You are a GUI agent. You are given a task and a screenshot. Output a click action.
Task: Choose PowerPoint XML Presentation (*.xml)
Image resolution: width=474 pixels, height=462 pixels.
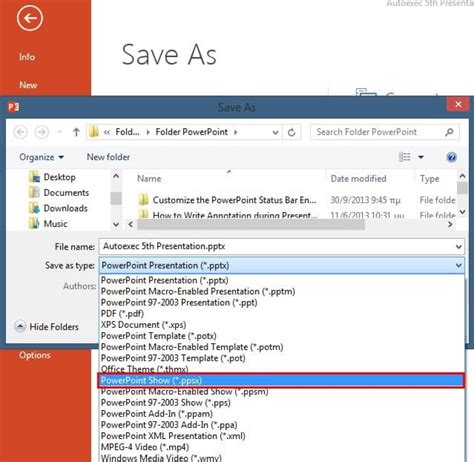point(282,436)
